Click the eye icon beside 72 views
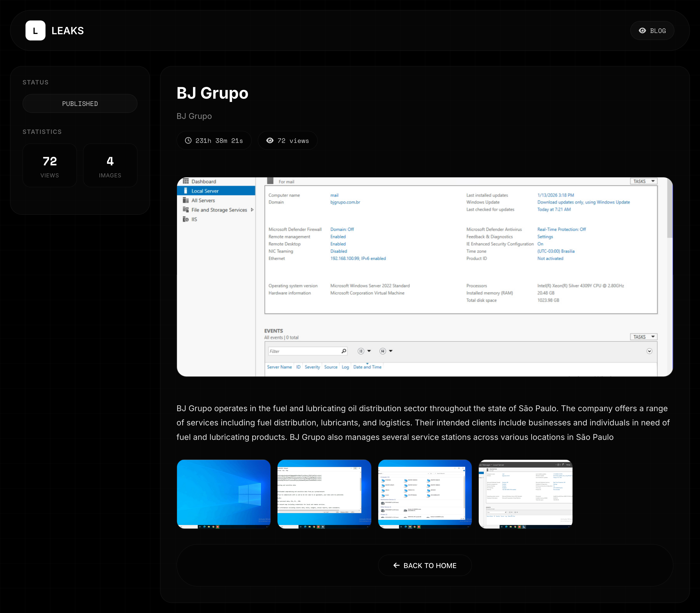This screenshot has height=613, width=700. click(x=270, y=141)
